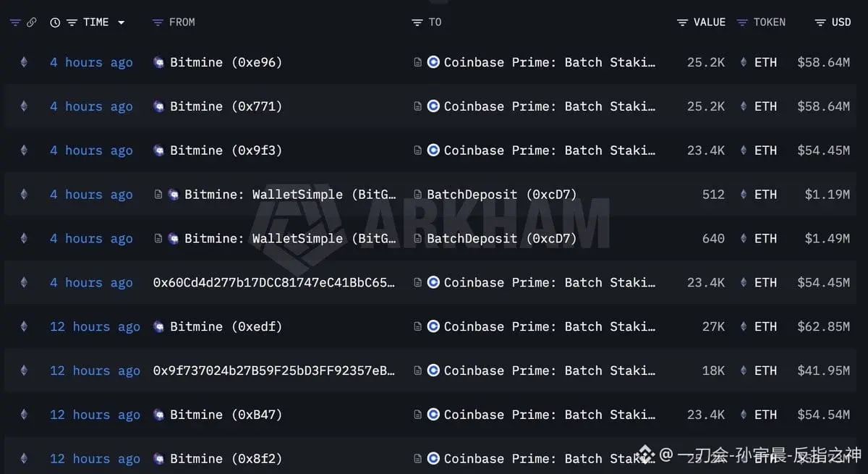This screenshot has width=868, height=474.
Task: Click the ETH token on the $62.85M row
Action: tap(765, 327)
